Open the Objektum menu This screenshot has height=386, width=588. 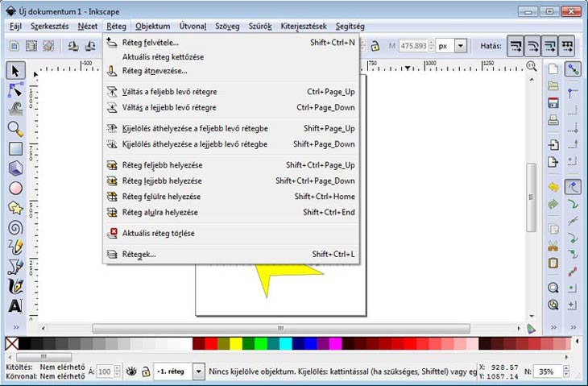(152, 26)
